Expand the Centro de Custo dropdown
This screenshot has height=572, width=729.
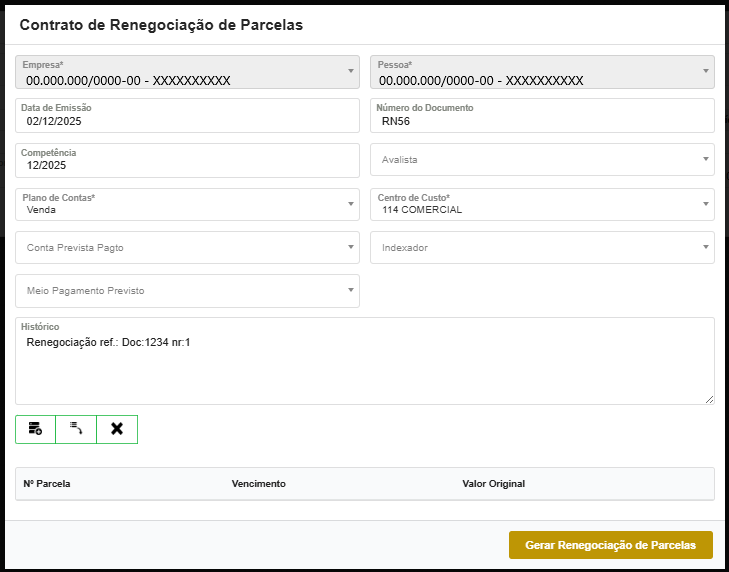542,204
